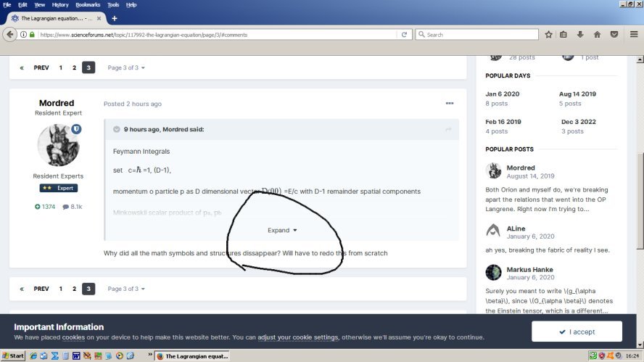Click the browser back arrow button

(x=10, y=34)
